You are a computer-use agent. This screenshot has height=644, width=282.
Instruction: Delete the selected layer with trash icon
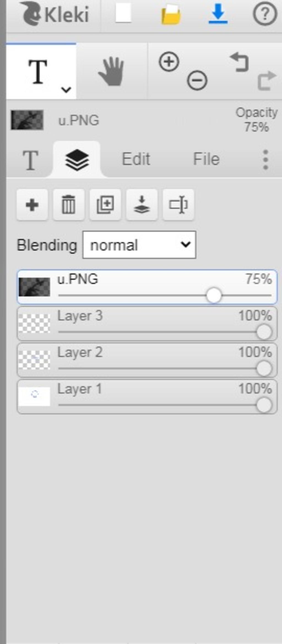tap(69, 205)
